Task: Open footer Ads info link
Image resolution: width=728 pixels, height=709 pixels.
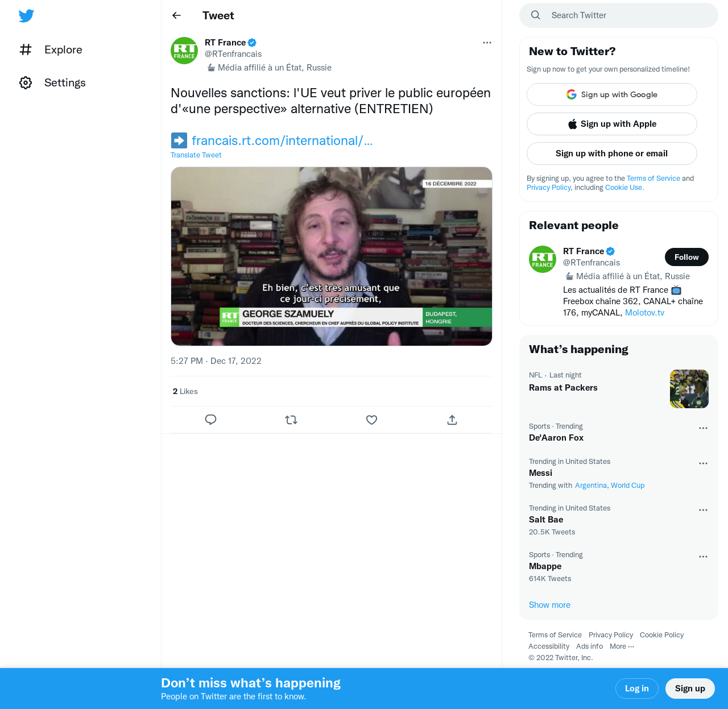Action: (589, 646)
